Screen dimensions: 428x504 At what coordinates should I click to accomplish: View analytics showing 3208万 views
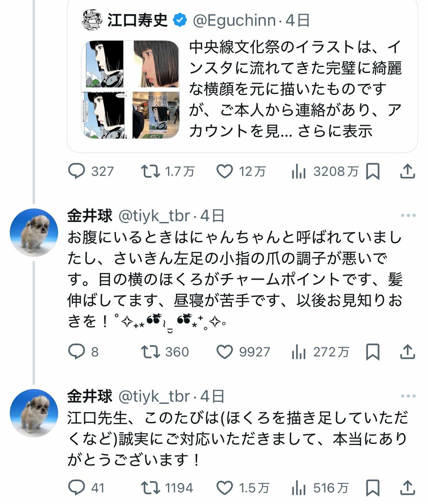pyautogui.click(x=299, y=171)
